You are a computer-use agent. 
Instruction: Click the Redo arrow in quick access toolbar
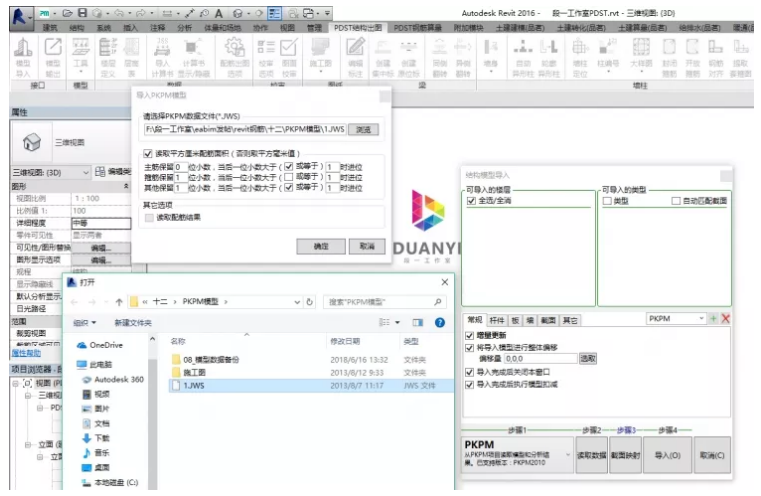click(141, 14)
